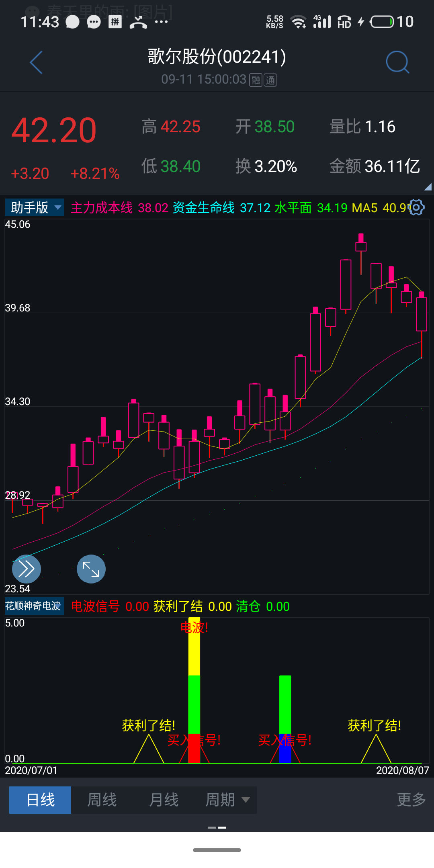
Task: Tap the back arrow icon
Action: (x=36, y=63)
